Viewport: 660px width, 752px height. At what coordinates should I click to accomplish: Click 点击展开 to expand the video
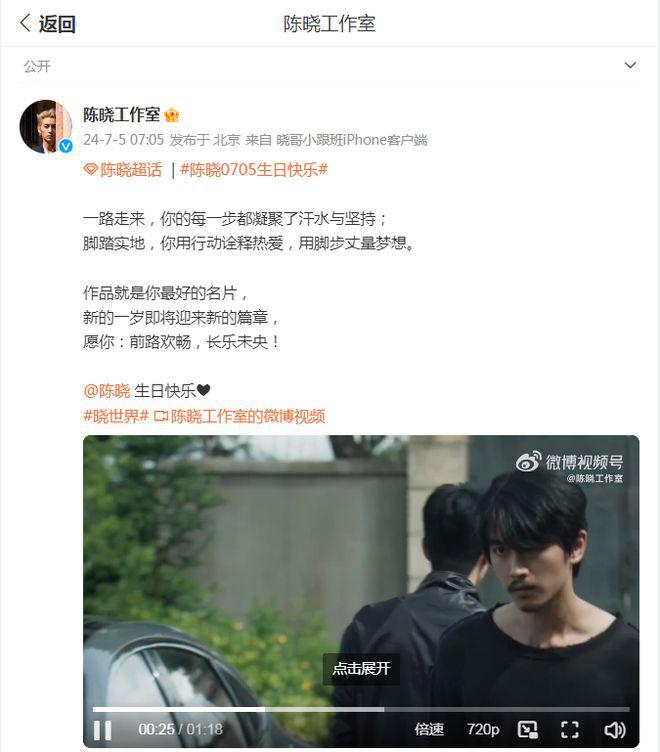pyautogui.click(x=361, y=669)
